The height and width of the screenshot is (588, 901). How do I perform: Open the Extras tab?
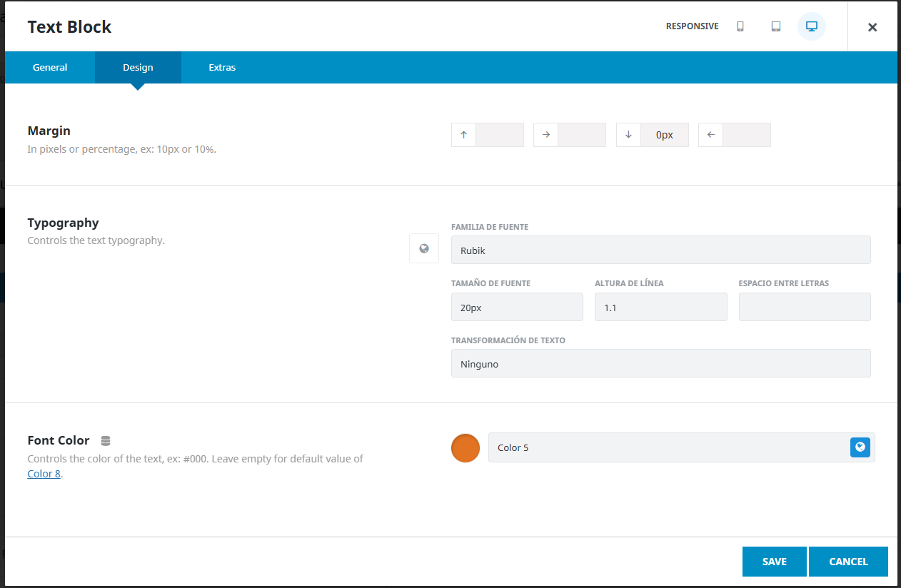coord(222,67)
